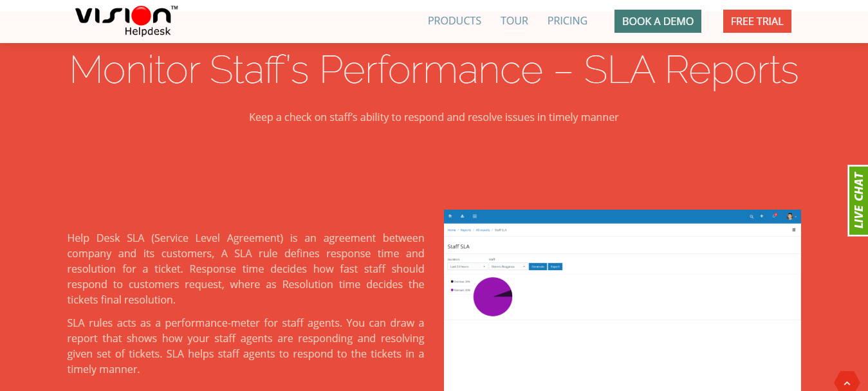The height and width of the screenshot is (391, 868).
Task: Click the purple pie chart slice
Action: 493,296
